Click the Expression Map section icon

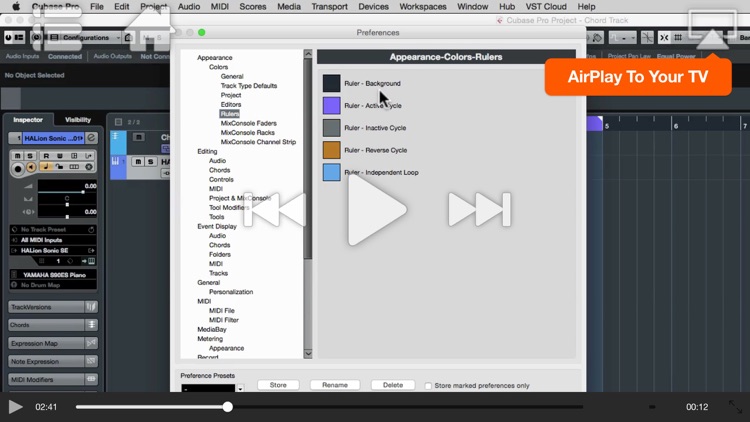pyautogui.click(x=91, y=343)
